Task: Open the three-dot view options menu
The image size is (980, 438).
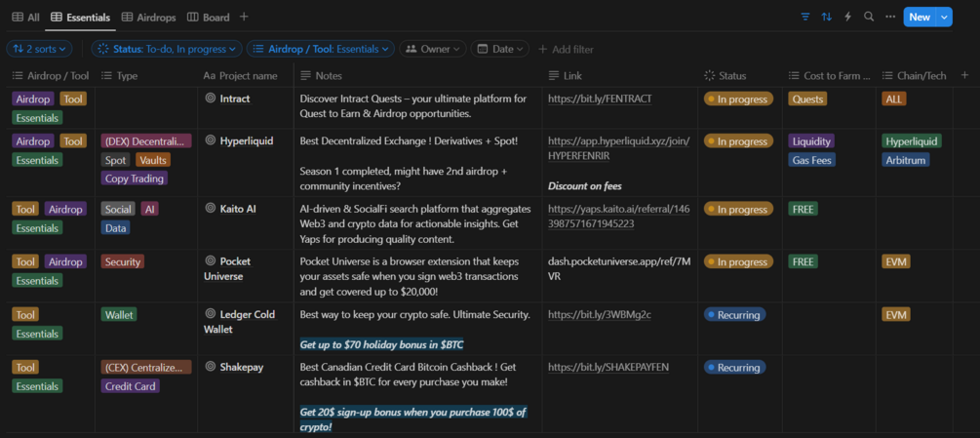Action: click(x=888, y=17)
